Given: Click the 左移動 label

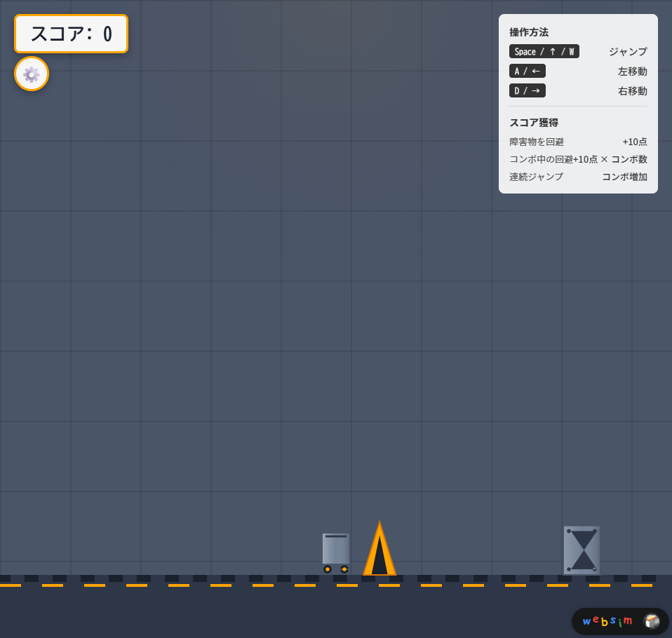Looking at the screenshot, I should pyautogui.click(x=632, y=71).
